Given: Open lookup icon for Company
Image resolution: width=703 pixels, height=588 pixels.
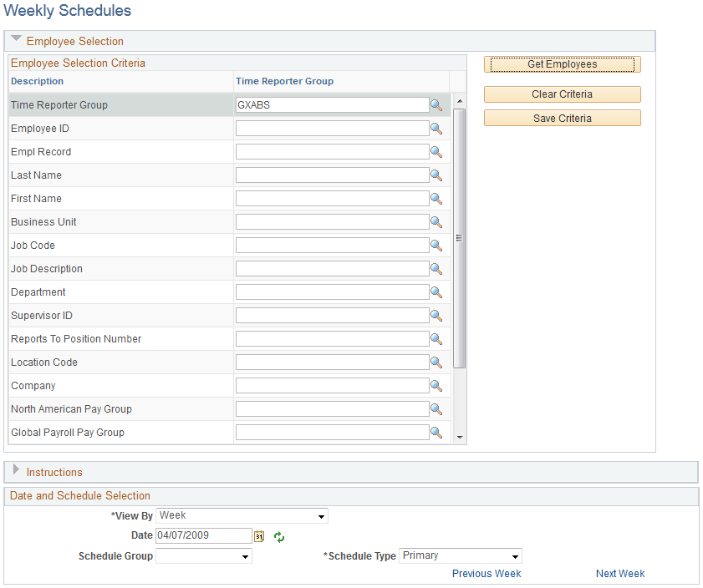Looking at the screenshot, I should (x=436, y=386).
